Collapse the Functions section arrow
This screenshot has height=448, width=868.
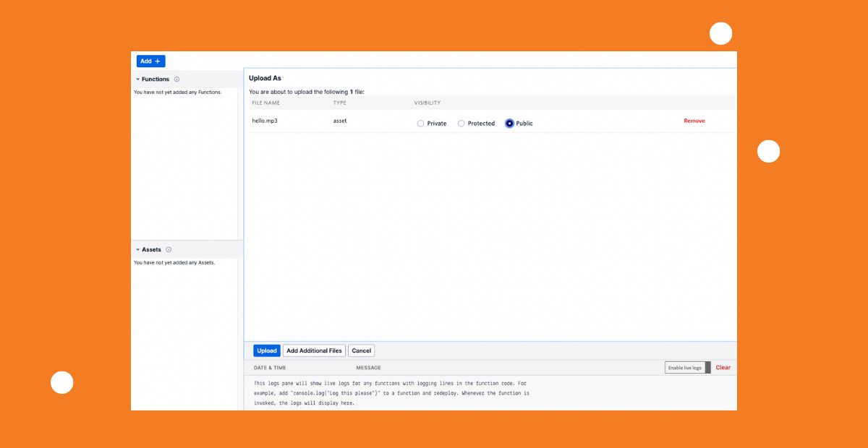pos(137,79)
